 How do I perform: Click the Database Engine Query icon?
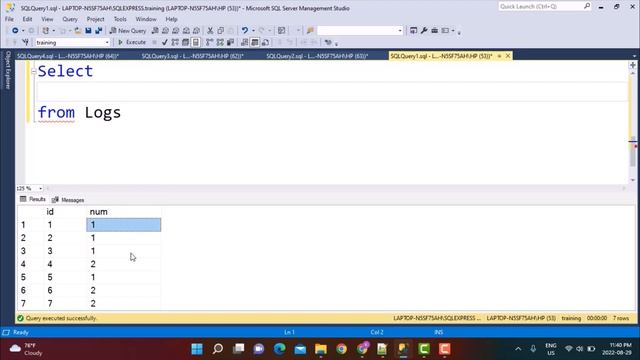point(155,31)
